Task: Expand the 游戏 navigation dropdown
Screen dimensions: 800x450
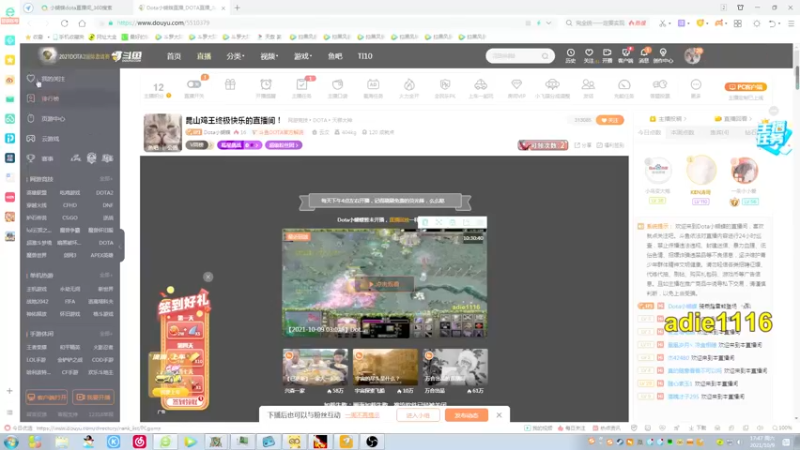Action: click(x=303, y=56)
